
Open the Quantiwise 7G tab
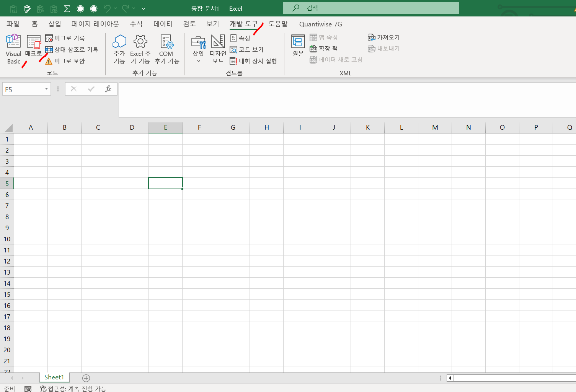pyautogui.click(x=321, y=24)
